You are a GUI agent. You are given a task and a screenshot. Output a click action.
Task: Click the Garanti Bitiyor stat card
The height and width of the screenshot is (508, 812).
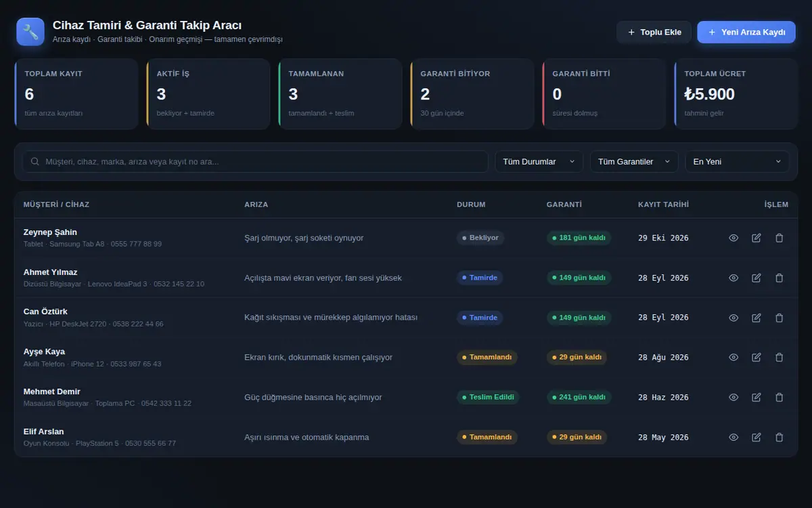[472, 93]
